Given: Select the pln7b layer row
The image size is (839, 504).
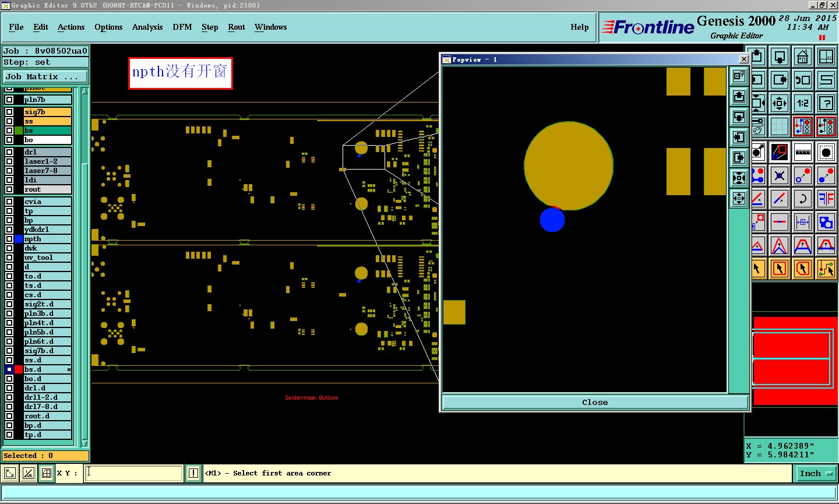Looking at the screenshot, I should click(48, 100).
